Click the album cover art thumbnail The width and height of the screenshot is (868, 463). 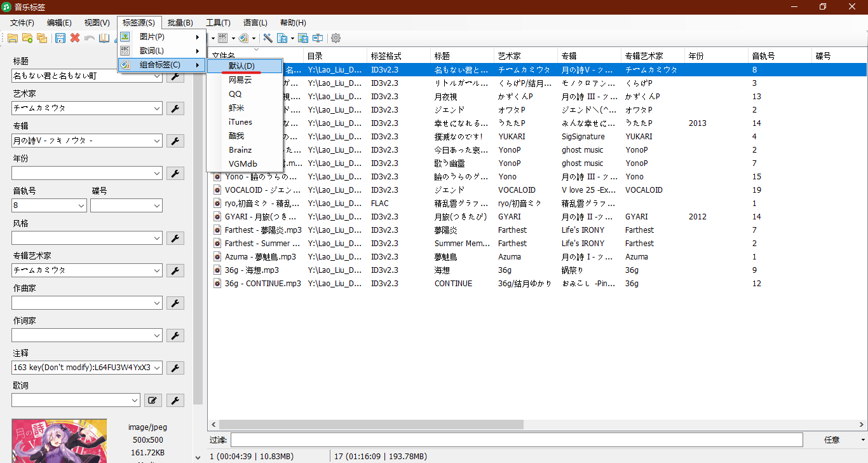click(x=59, y=441)
